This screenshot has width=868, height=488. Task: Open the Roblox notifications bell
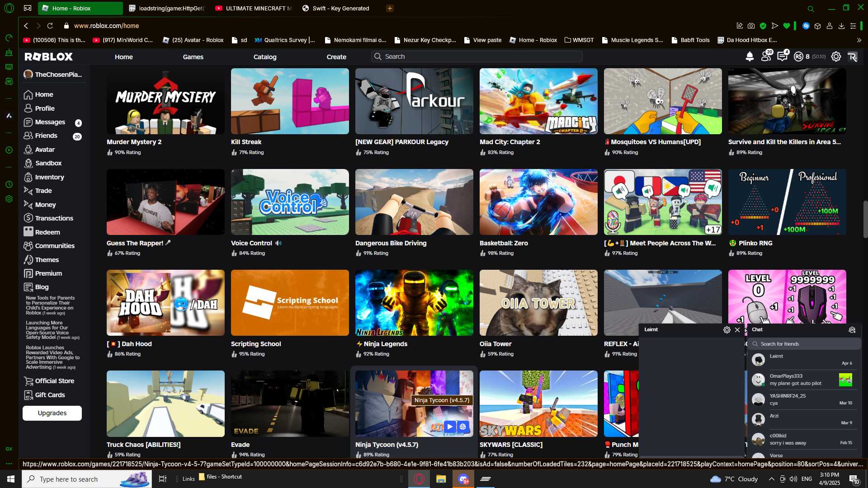point(750,56)
